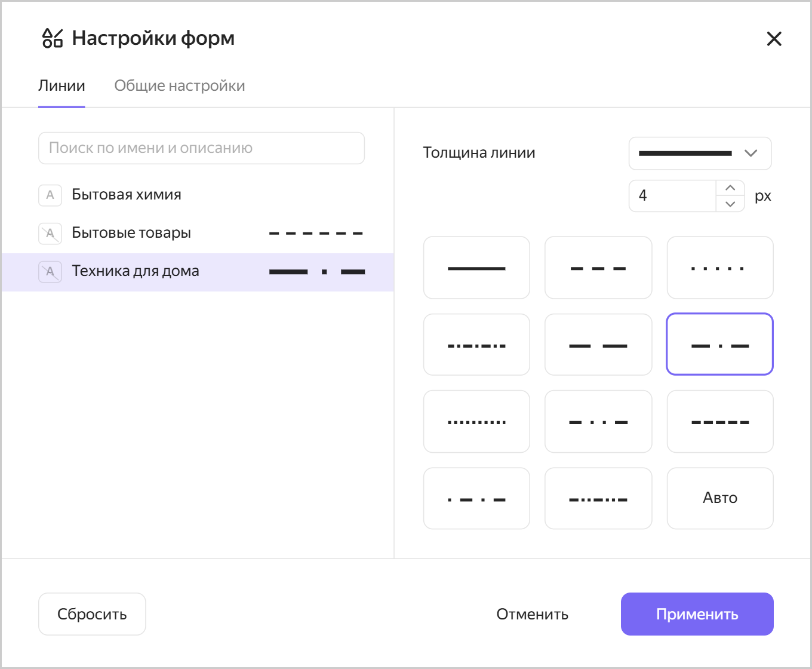The image size is (812, 669).
Task: Choose the Авто line style option
Action: [719, 498]
